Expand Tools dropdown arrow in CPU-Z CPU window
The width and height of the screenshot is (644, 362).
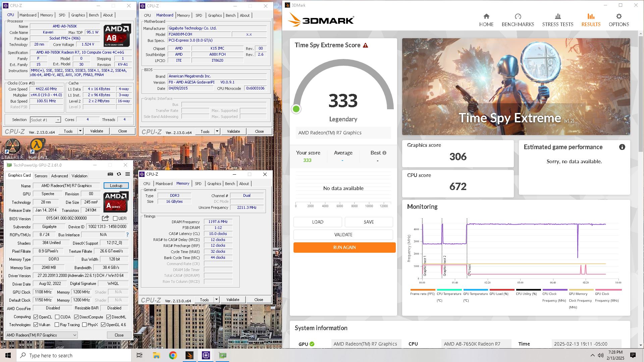[x=80, y=131]
